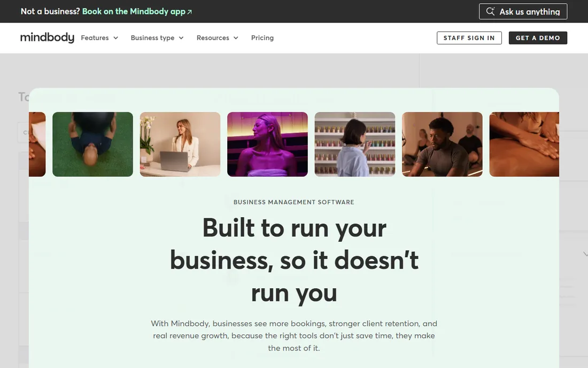588x368 pixels.
Task: Expand the Business type dropdown chevron
Action: [x=181, y=38]
